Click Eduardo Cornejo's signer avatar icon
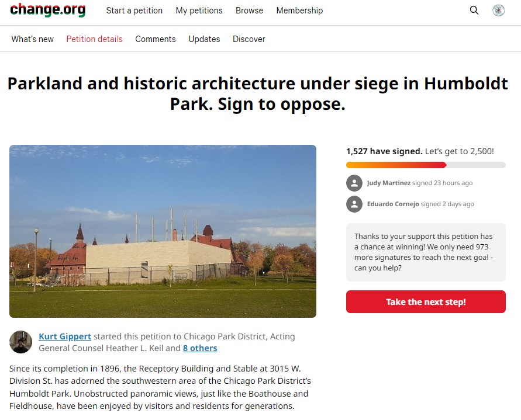This screenshot has height=420, width=521. 354,204
